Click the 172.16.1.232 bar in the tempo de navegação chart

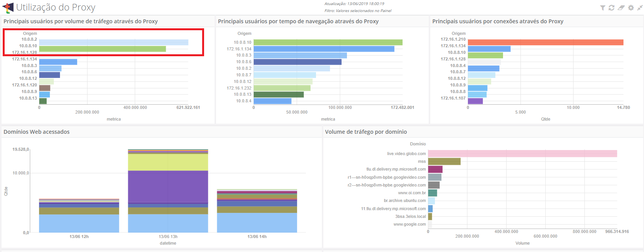(x=282, y=88)
